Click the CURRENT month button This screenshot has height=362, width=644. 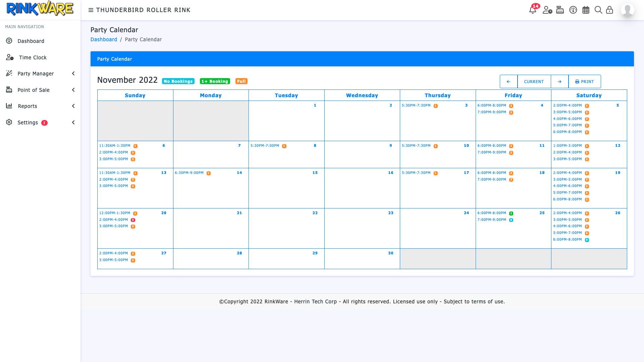[534, 81]
